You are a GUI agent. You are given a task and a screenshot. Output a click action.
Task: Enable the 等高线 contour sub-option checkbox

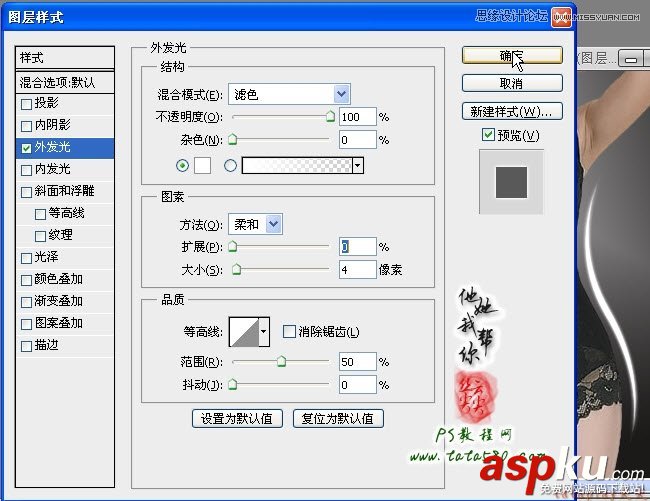point(40,214)
